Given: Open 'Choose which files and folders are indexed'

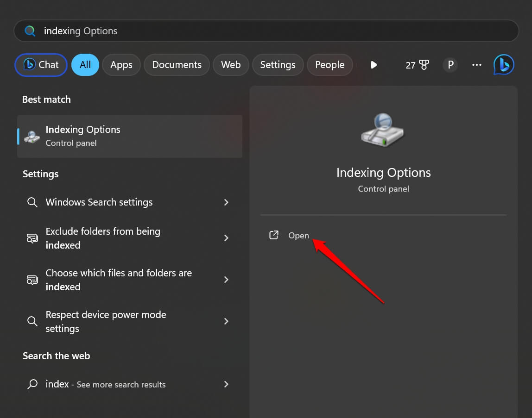Looking at the screenshot, I should pyautogui.click(x=130, y=280).
